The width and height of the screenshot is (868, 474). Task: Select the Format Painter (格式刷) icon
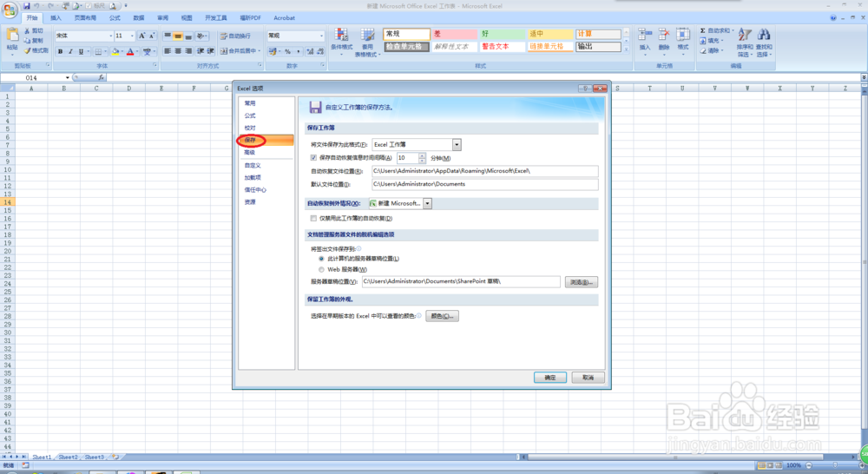pyautogui.click(x=27, y=50)
